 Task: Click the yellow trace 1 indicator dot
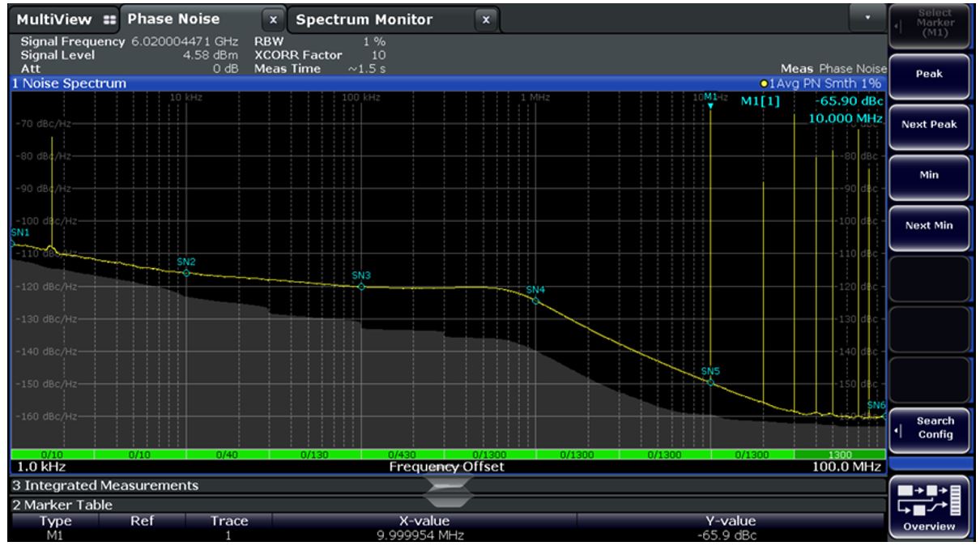765,83
